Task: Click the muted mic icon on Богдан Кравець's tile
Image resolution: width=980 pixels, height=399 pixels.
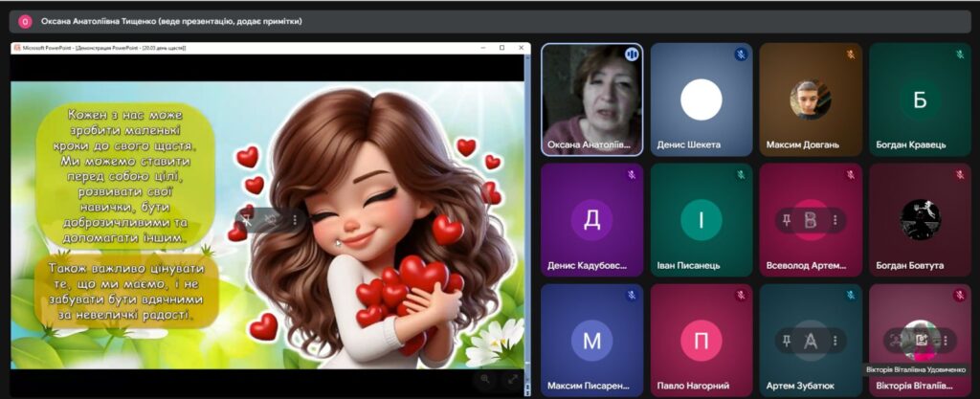Action: pyautogui.click(x=959, y=55)
